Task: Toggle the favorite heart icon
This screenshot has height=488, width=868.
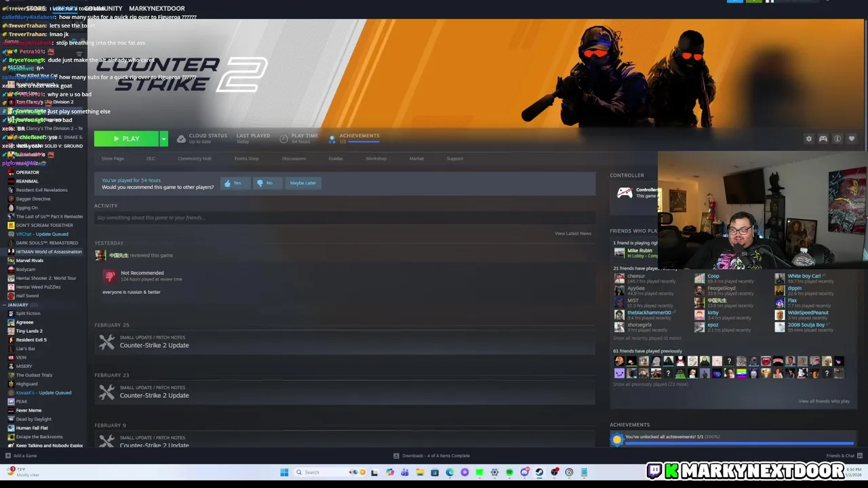Action: pyautogui.click(x=852, y=139)
